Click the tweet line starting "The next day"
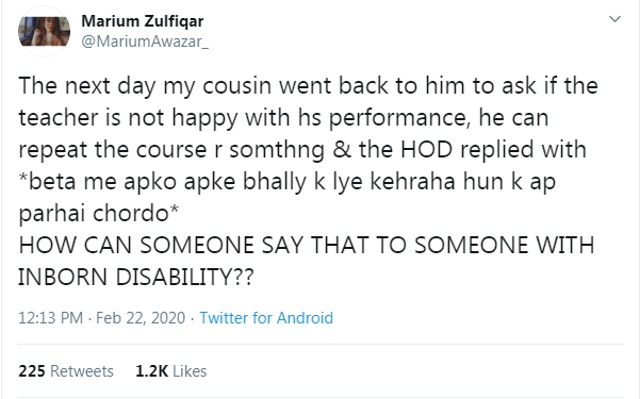 click(x=308, y=86)
